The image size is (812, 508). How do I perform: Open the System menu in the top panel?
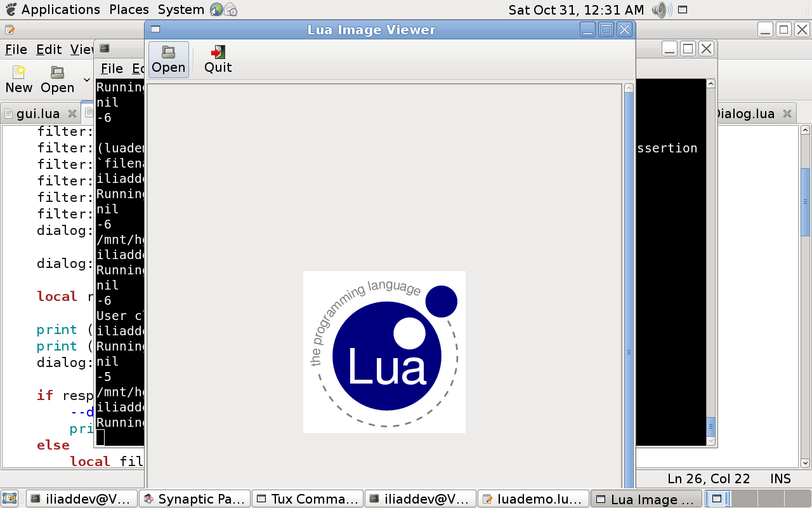pyautogui.click(x=181, y=10)
